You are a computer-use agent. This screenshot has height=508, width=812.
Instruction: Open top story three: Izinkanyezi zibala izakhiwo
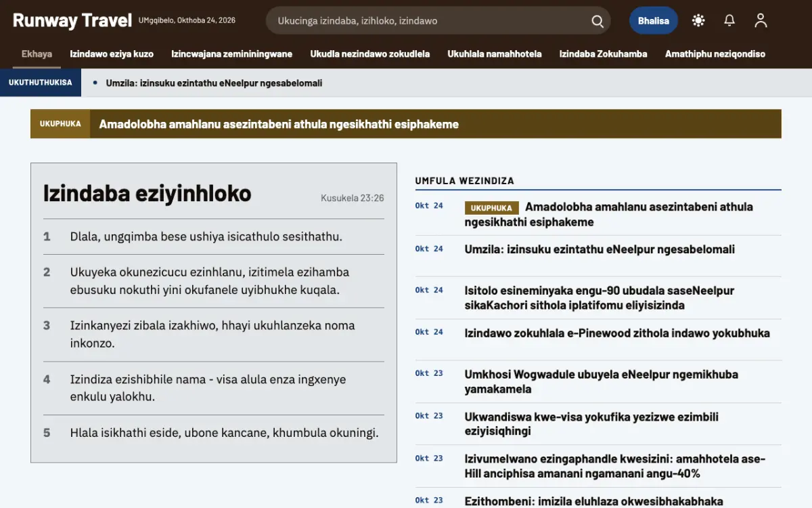212,335
